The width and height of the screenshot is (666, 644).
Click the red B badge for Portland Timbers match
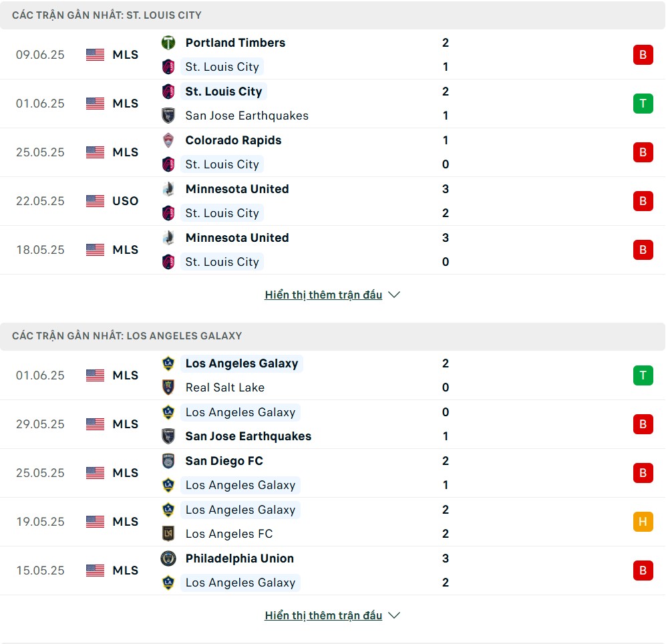tap(643, 55)
